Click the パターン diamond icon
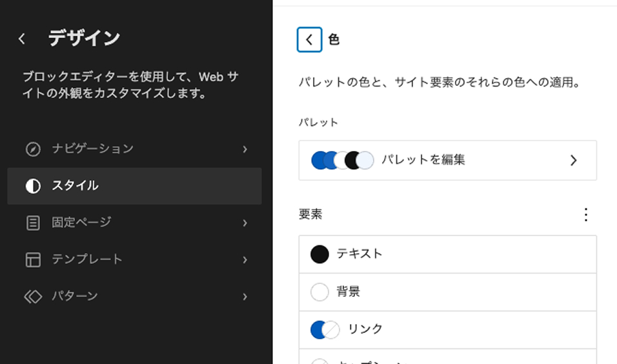 point(33,296)
